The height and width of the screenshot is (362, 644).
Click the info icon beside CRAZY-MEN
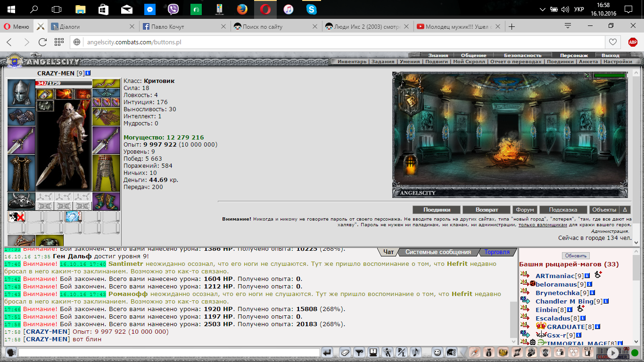pos(88,73)
